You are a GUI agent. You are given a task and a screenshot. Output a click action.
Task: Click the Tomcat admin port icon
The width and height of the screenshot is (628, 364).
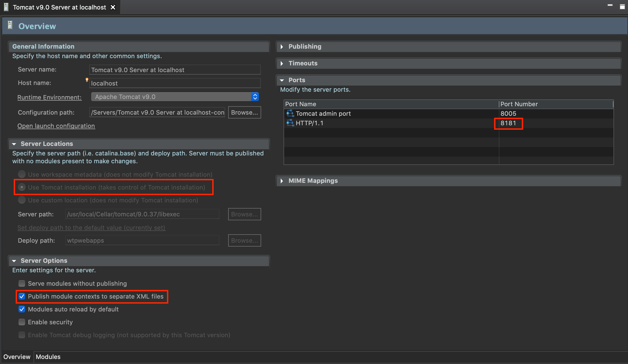[290, 113]
